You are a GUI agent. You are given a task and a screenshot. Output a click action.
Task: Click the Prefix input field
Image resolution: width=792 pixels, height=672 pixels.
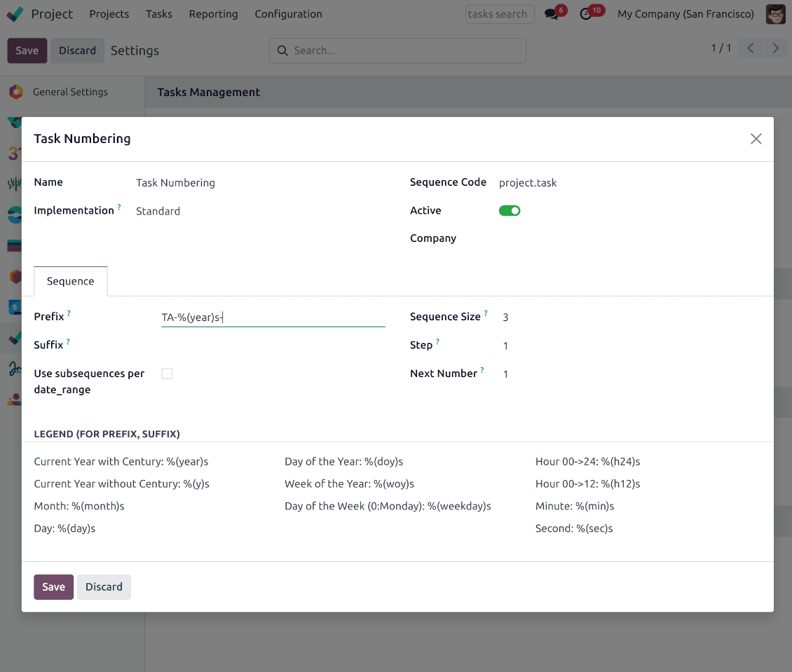[273, 317]
